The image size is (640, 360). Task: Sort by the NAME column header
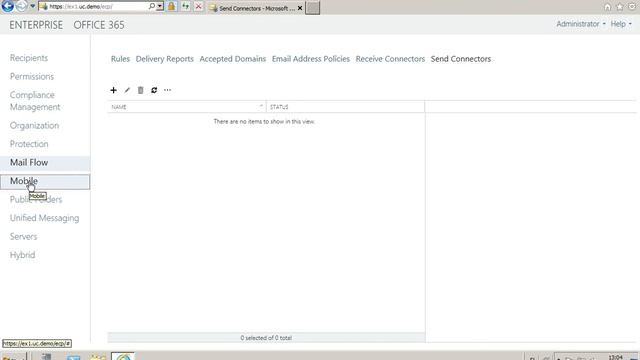(187, 107)
